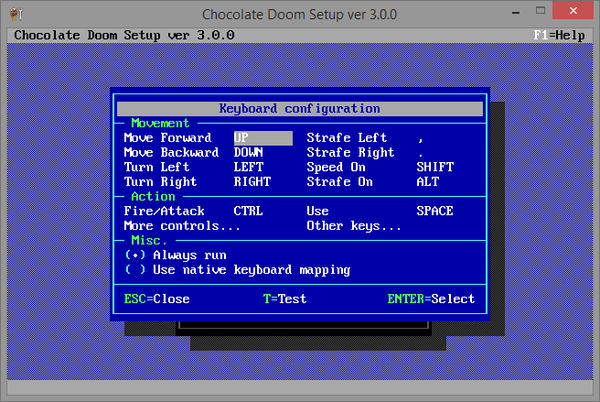600x402 pixels.
Task: Click T=Test to test settings
Action: 285,299
